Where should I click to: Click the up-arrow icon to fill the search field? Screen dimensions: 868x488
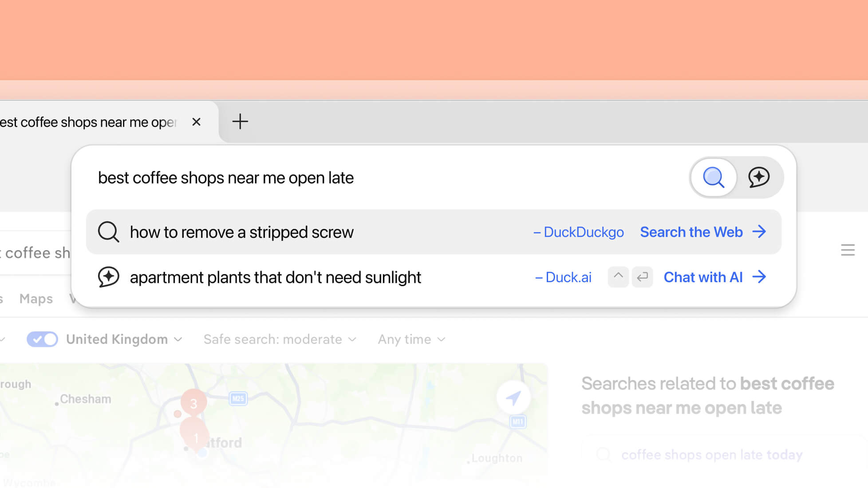tap(618, 277)
